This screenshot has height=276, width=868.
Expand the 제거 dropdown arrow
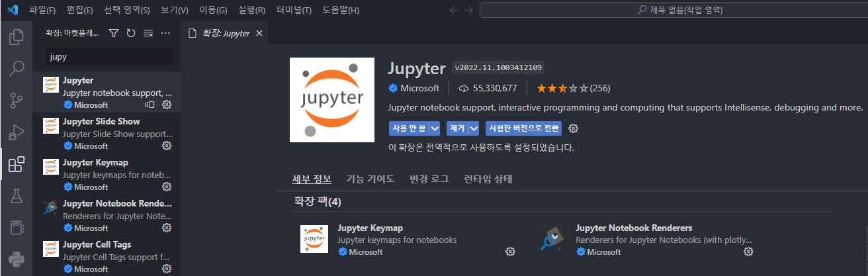[473, 128]
